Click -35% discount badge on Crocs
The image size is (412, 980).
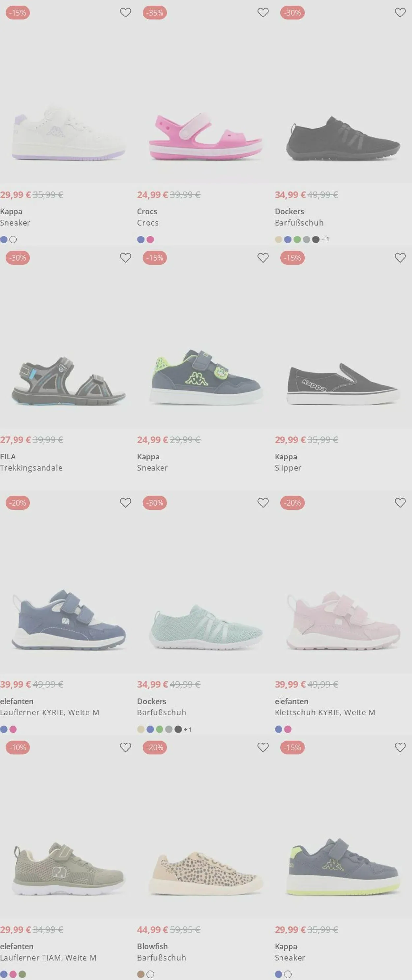click(x=155, y=13)
